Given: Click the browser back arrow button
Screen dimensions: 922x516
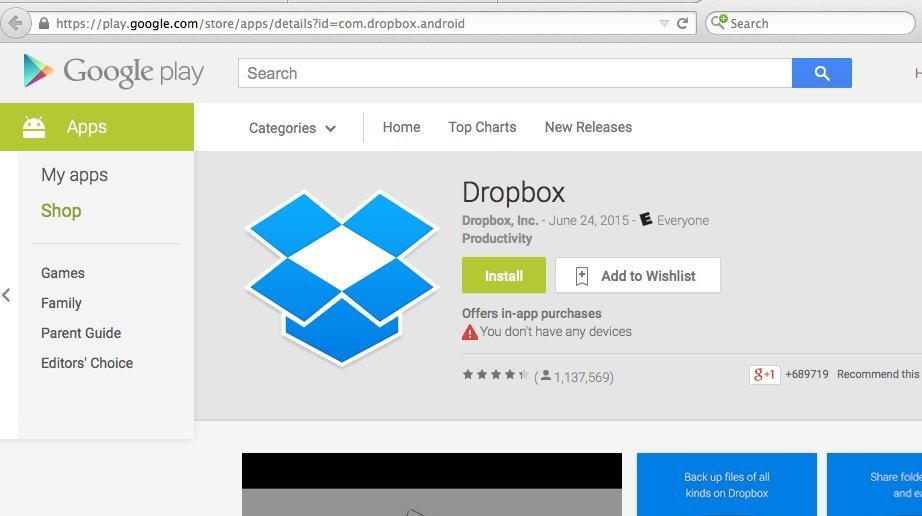Looking at the screenshot, I should pos(15,24).
